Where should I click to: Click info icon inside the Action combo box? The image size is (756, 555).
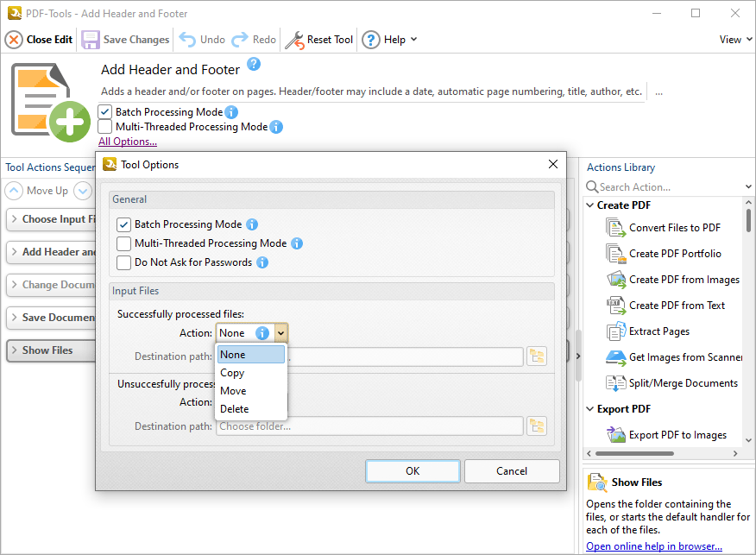click(261, 332)
